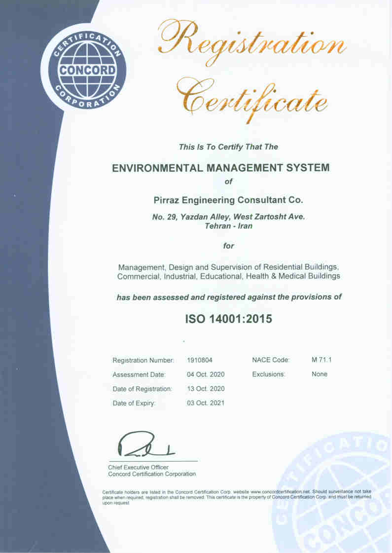Click the Chief Executive Officer title text
The width and height of the screenshot is (392, 553).
click(x=138, y=467)
